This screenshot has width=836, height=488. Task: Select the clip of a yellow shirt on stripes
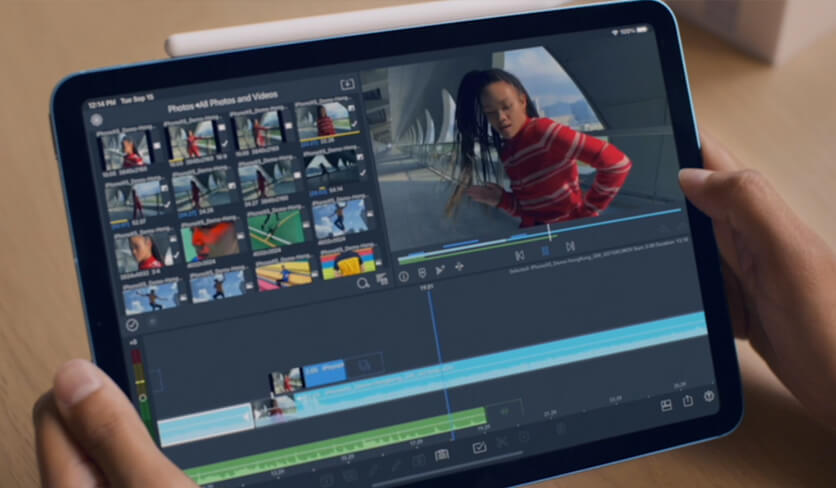pyautogui.click(x=348, y=262)
